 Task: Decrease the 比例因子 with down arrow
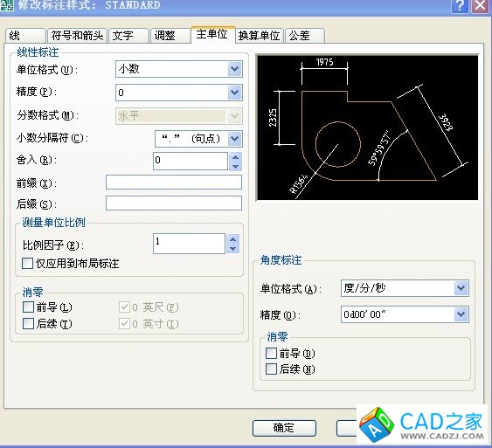[x=232, y=248]
